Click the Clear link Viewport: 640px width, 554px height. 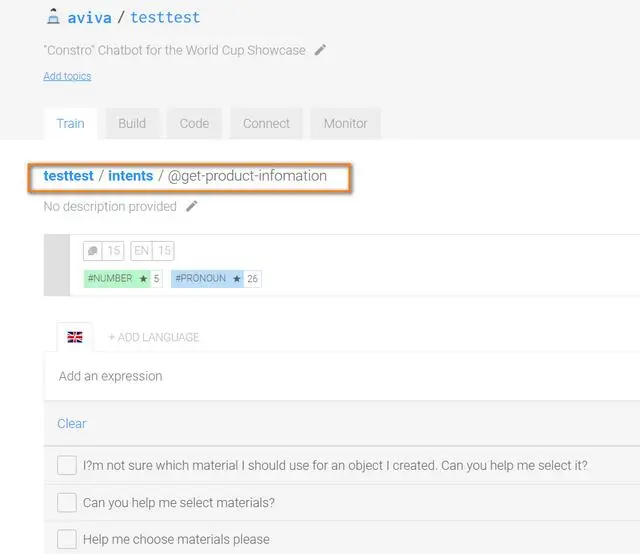pos(72,423)
